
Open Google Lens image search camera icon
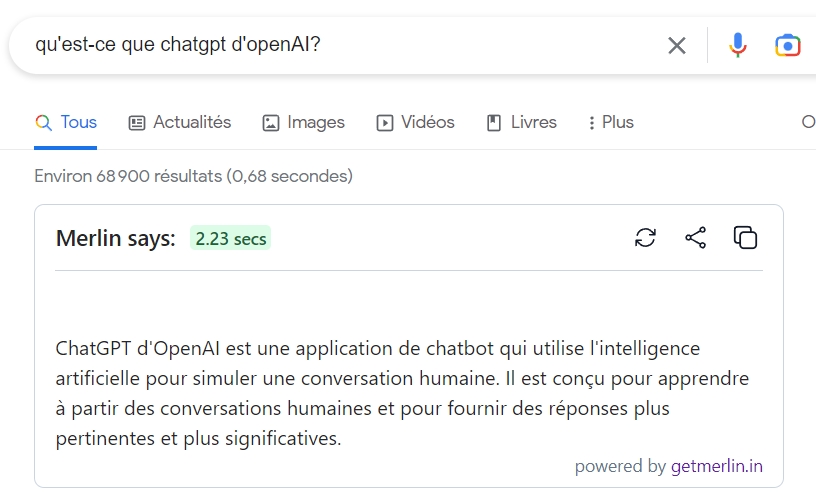pos(787,45)
